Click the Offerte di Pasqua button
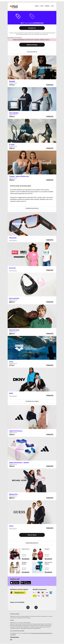 32,45
